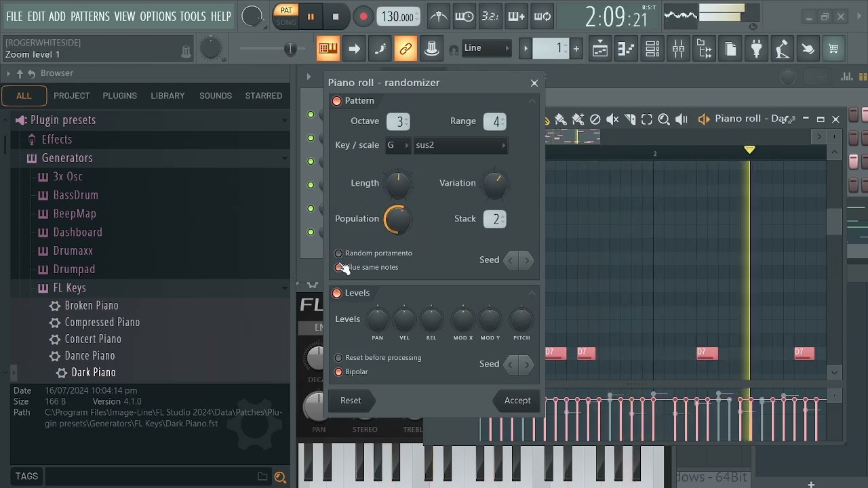Open the key root note G dropdown
The image size is (868, 488).
[x=398, y=145]
